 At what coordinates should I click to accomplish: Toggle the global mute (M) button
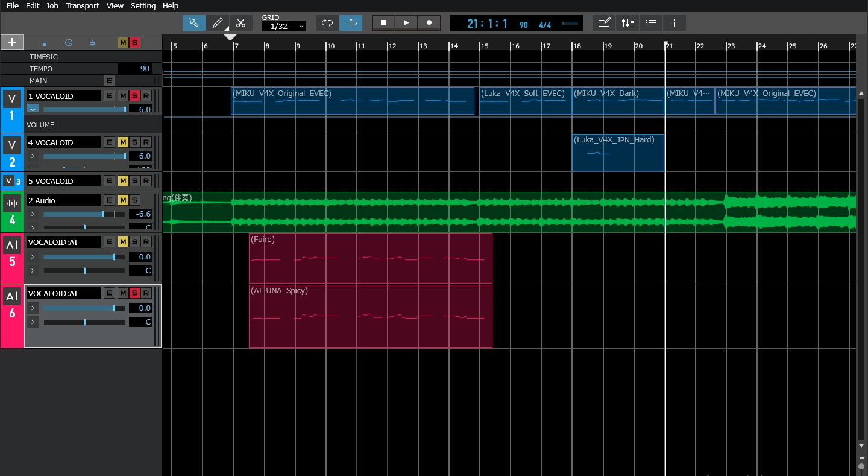(123, 42)
